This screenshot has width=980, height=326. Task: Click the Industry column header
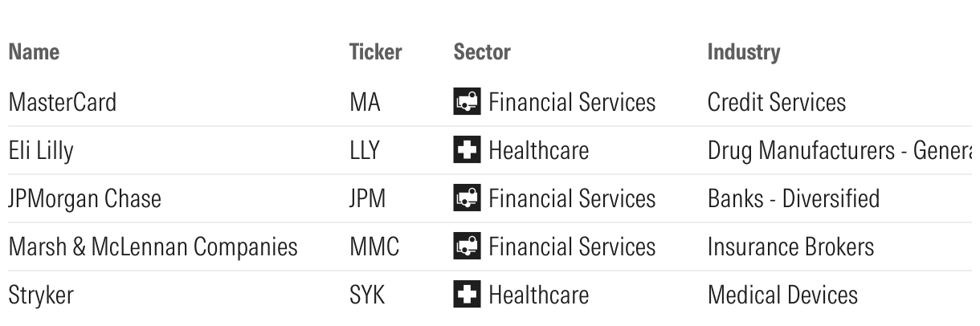click(x=743, y=53)
